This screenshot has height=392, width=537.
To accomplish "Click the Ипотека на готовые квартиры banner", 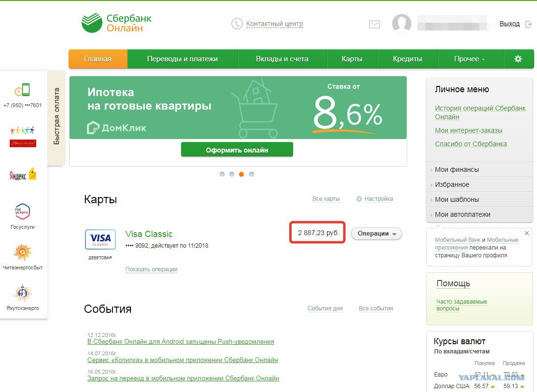I will 238,108.
